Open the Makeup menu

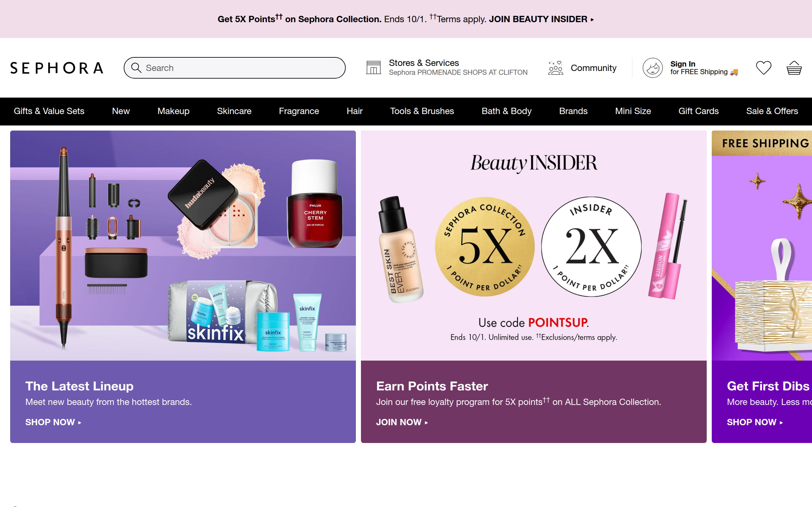[174, 111]
